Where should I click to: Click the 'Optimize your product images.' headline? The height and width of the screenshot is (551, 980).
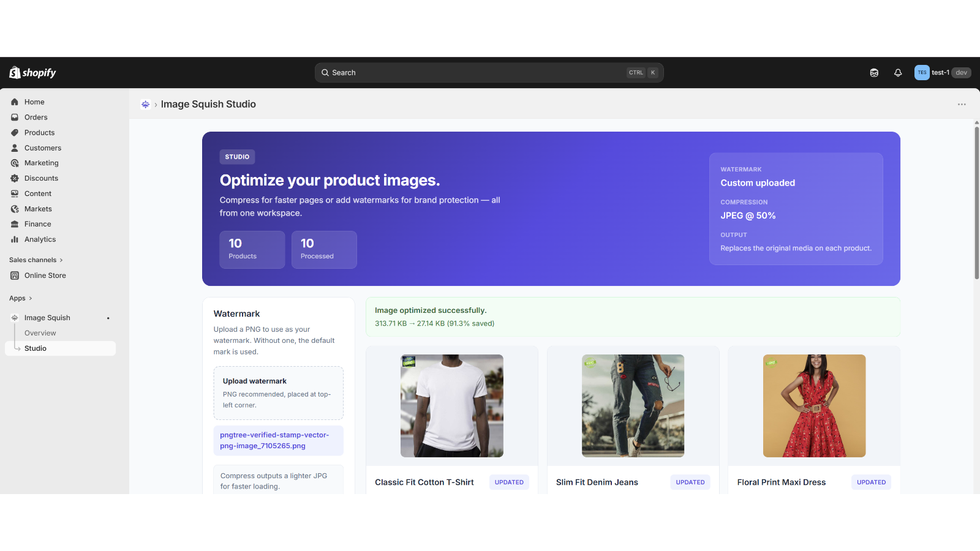(330, 181)
